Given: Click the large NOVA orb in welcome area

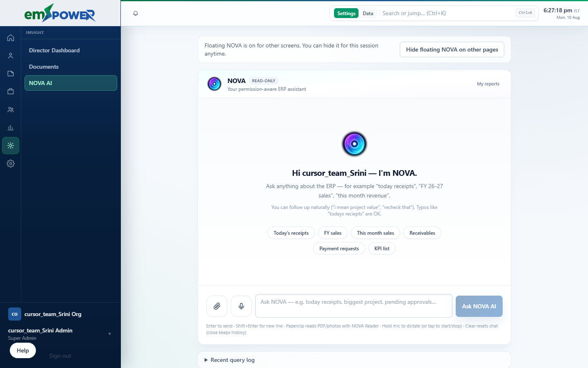Looking at the screenshot, I should click(x=354, y=144).
